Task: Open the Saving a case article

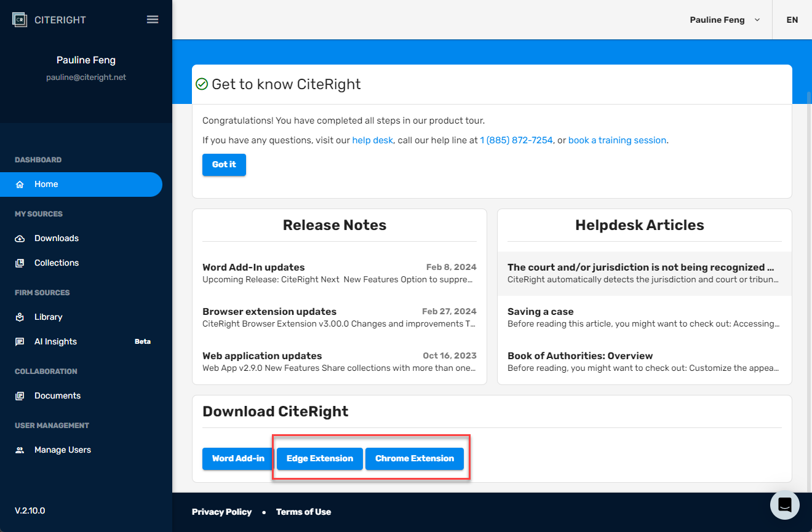Action: click(x=645, y=318)
